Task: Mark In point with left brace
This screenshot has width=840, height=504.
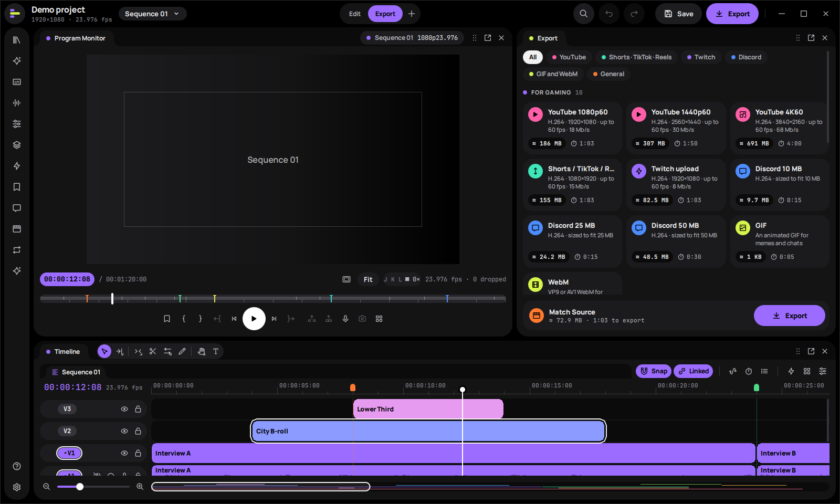Action: (184, 319)
